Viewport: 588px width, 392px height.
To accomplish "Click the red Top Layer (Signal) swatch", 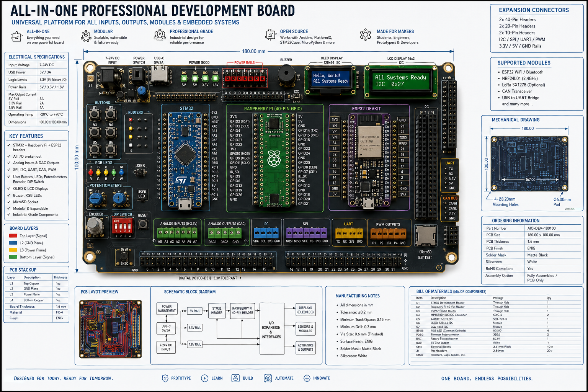I will click(x=13, y=236).
